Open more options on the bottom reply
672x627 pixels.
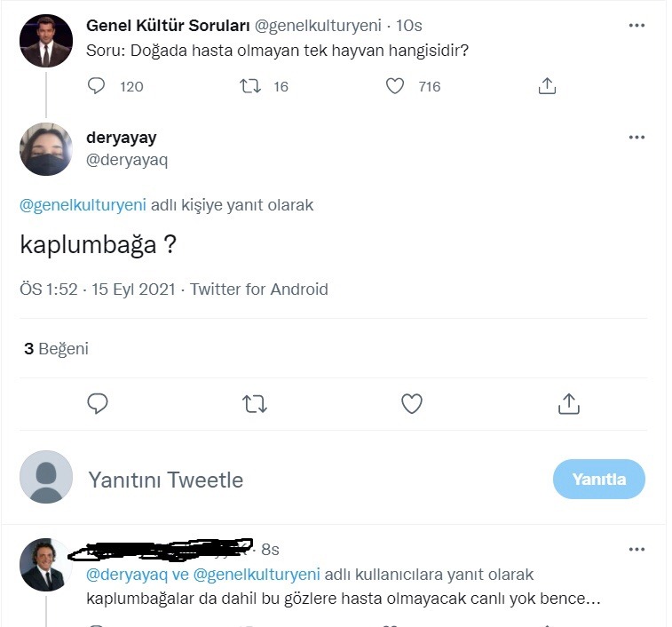point(636,550)
